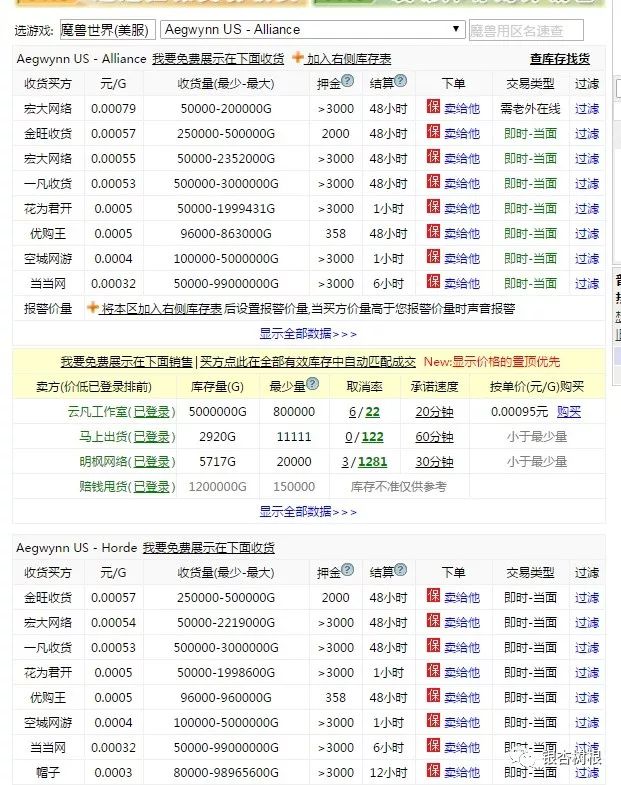Click 卖给他 in Alliance 金旺收货 row
The width and height of the screenshot is (621, 785).
click(462, 134)
